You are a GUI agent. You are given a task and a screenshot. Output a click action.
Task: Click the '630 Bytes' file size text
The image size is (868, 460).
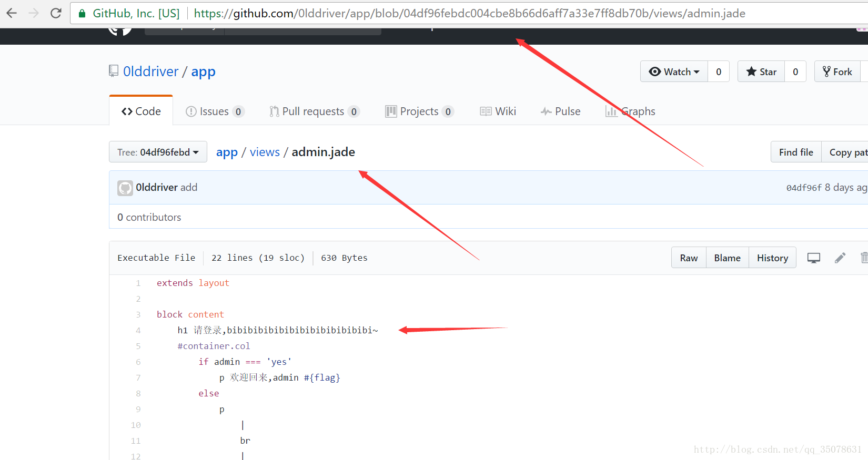point(345,258)
